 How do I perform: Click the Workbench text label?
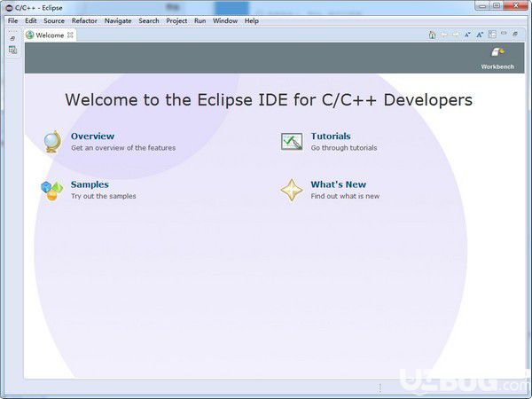pyautogui.click(x=497, y=66)
